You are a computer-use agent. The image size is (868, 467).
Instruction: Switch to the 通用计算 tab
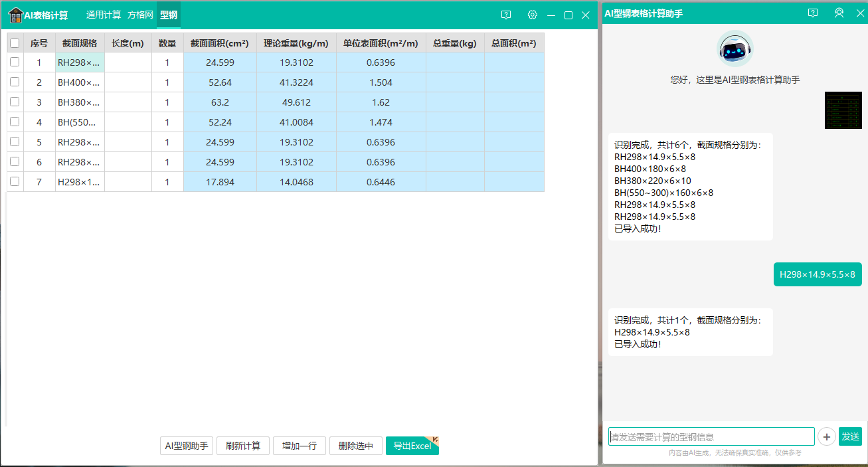[x=104, y=15]
